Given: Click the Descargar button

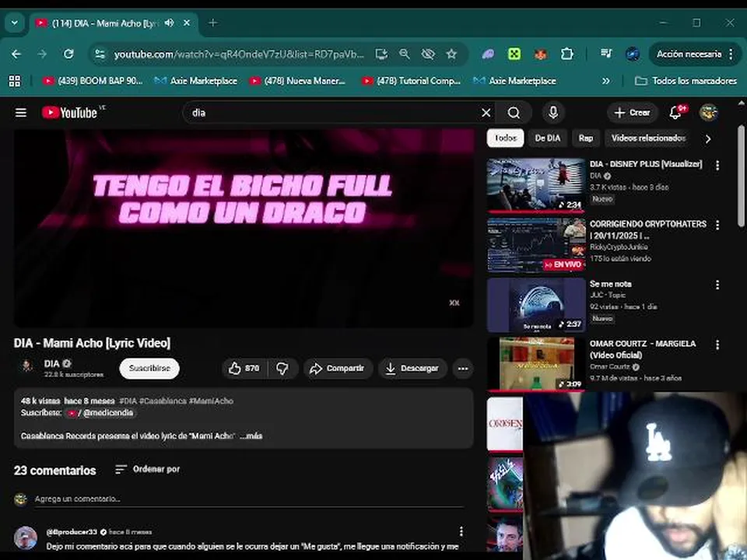Looking at the screenshot, I should [x=412, y=368].
